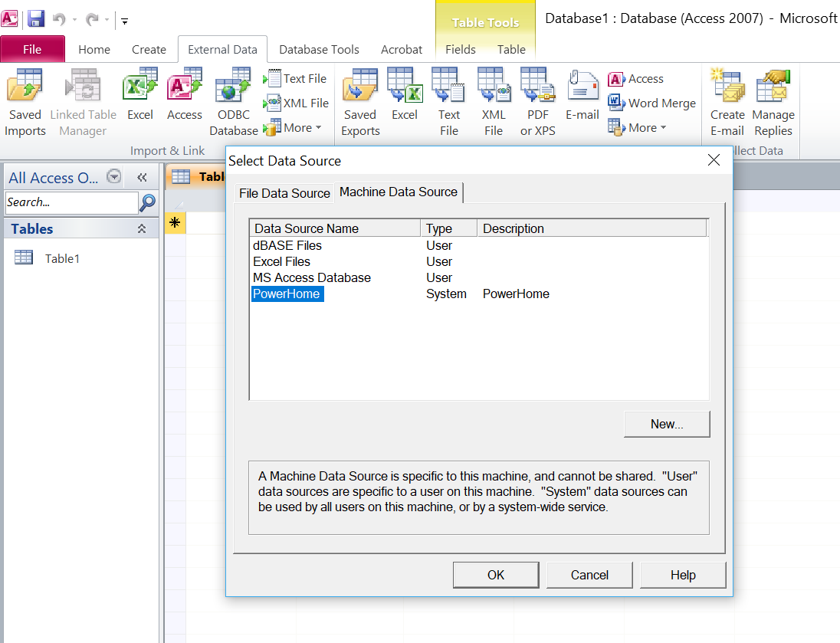Open the Customize Quick Access Toolbar dropdown
The width and height of the screenshot is (840, 643).
[x=124, y=21]
